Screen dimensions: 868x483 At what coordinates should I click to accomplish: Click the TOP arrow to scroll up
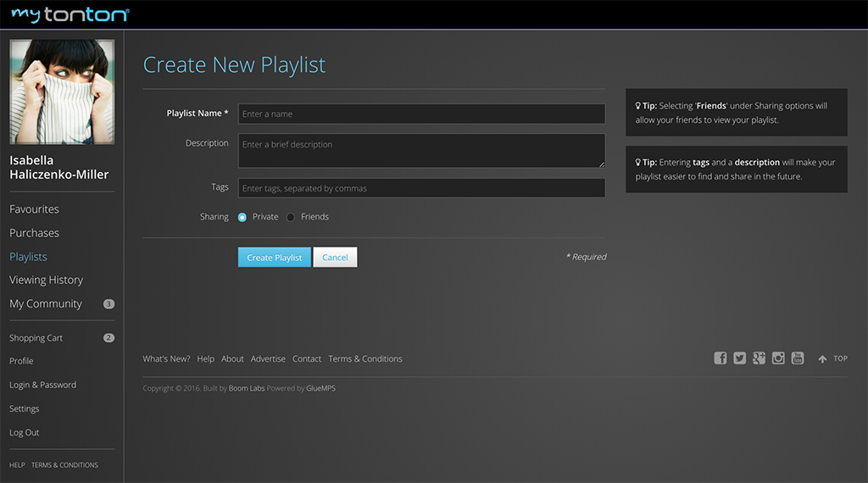(832, 358)
